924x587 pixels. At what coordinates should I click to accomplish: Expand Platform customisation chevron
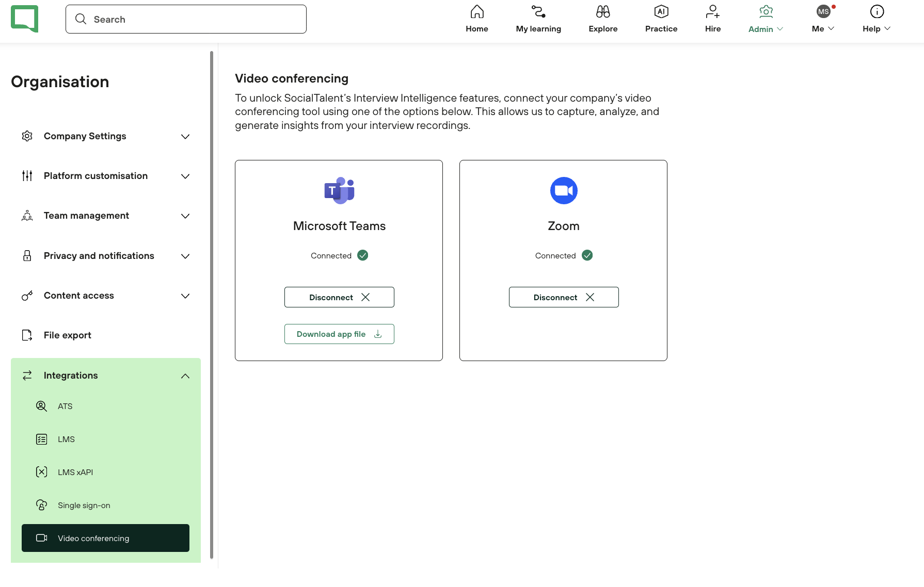coord(185,176)
